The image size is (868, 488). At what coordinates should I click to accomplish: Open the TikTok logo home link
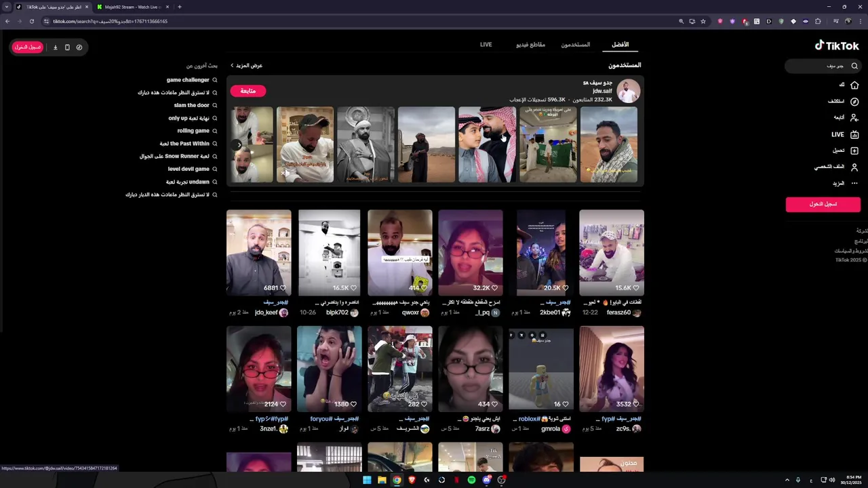tap(837, 45)
